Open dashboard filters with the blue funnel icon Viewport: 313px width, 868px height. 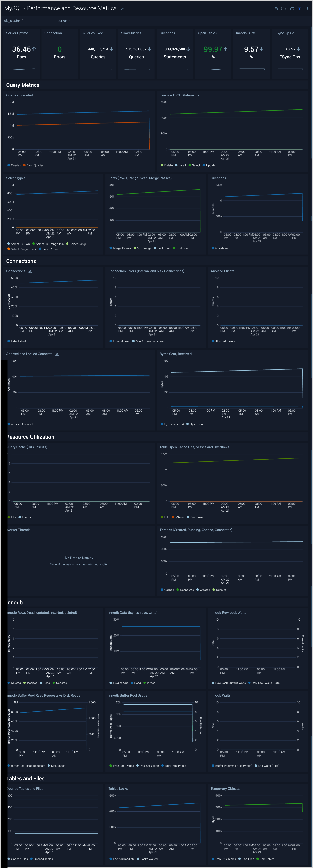300,8
